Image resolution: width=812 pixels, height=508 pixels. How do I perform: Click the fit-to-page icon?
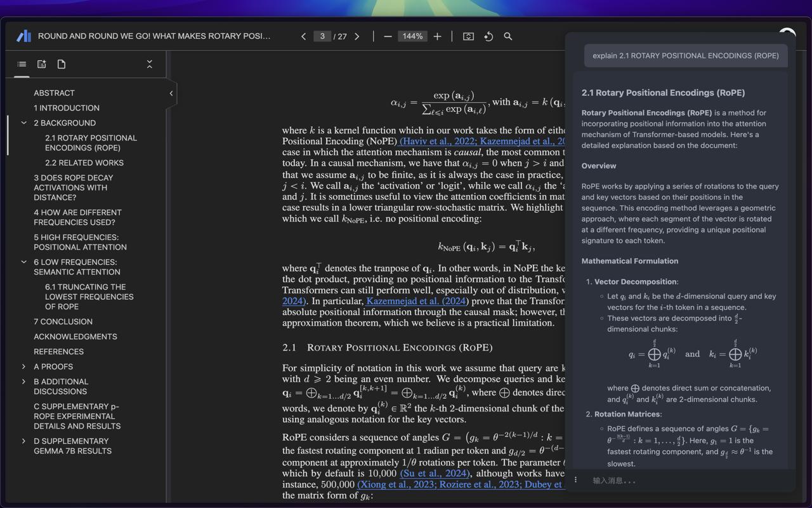point(468,36)
